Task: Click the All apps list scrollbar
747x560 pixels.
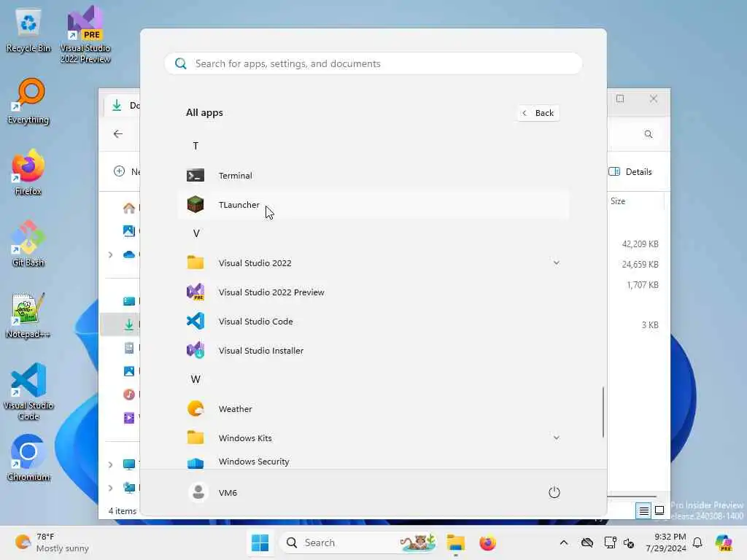Action: tap(603, 411)
